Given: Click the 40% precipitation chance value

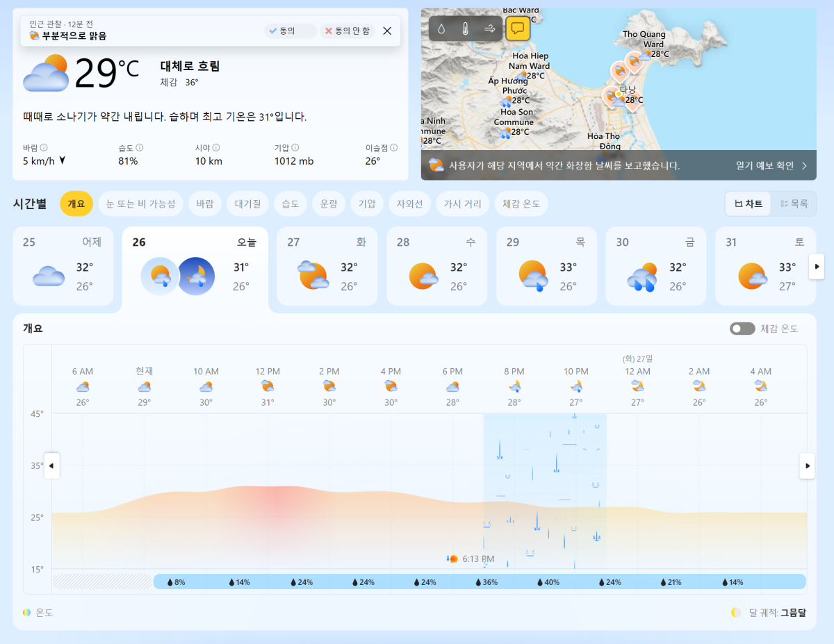Looking at the screenshot, I should tap(552, 582).
